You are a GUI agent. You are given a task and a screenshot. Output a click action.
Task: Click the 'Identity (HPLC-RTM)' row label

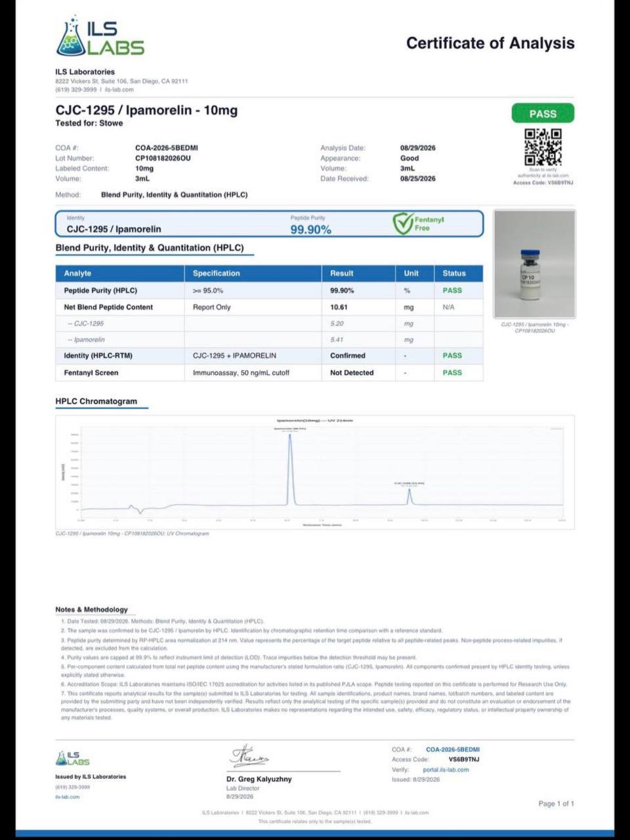coord(98,356)
